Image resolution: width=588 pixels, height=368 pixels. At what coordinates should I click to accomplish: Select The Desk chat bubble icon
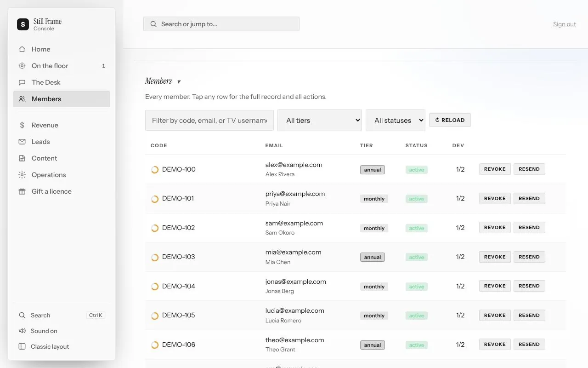[22, 82]
